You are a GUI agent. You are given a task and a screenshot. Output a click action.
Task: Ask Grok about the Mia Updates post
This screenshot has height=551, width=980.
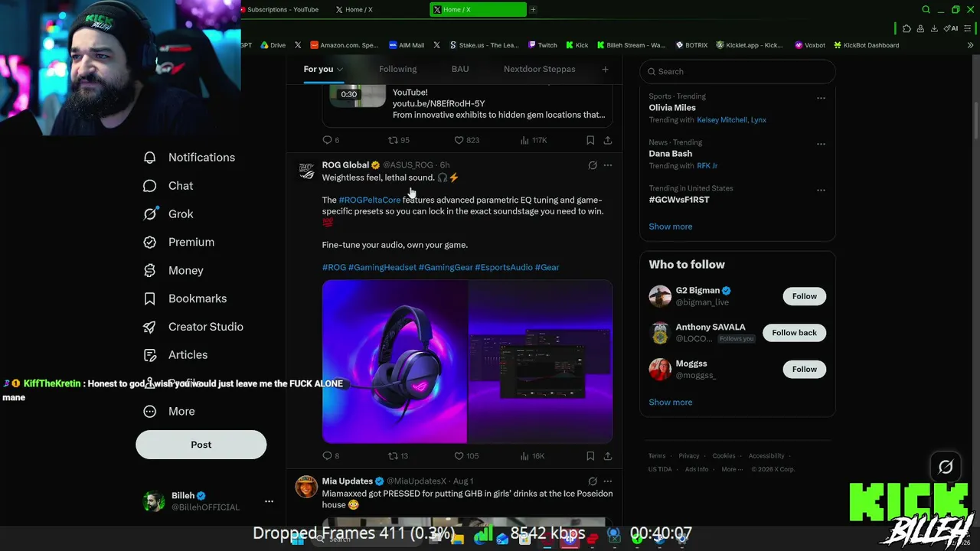coord(593,481)
